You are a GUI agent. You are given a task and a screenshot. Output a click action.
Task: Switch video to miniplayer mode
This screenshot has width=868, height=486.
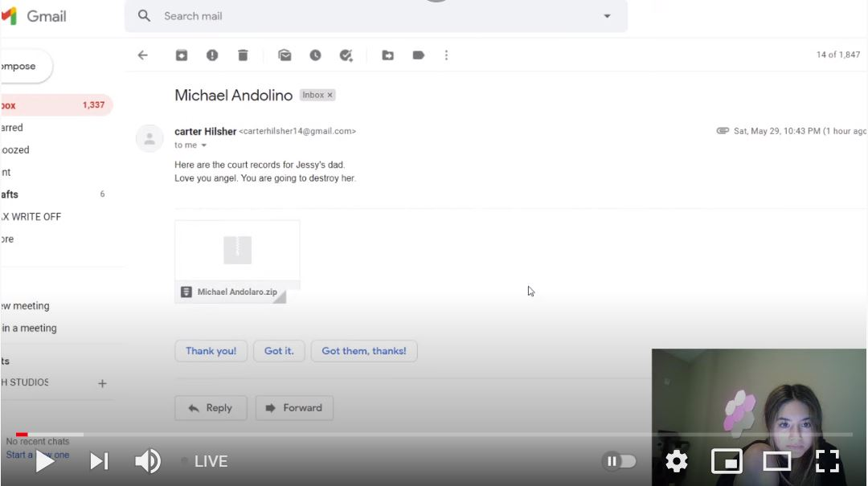pyautogui.click(x=727, y=461)
